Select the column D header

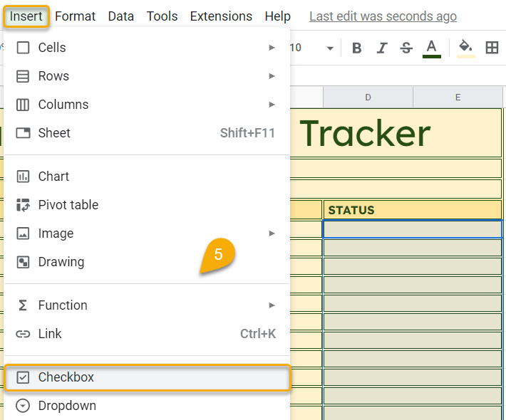click(x=368, y=98)
